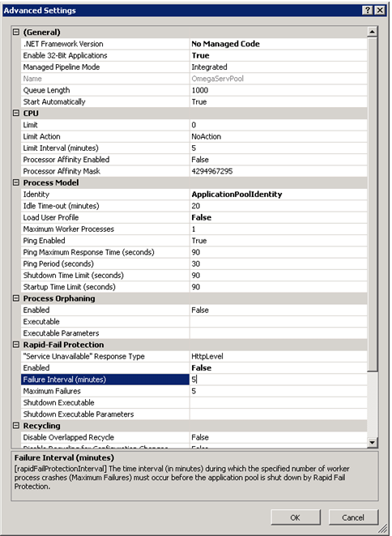
Task: Click the ApplicationPoolIdentity value
Action: tap(236, 194)
